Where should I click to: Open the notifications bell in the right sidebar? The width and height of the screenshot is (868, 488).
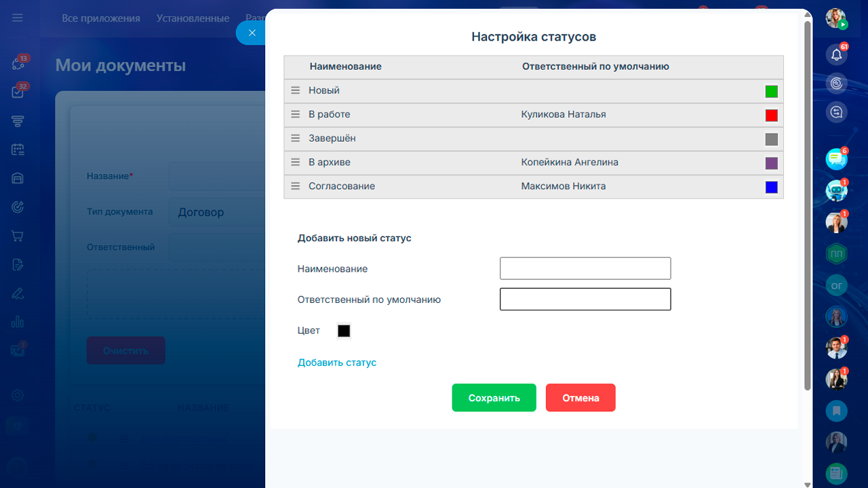pyautogui.click(x=837, y=55)
